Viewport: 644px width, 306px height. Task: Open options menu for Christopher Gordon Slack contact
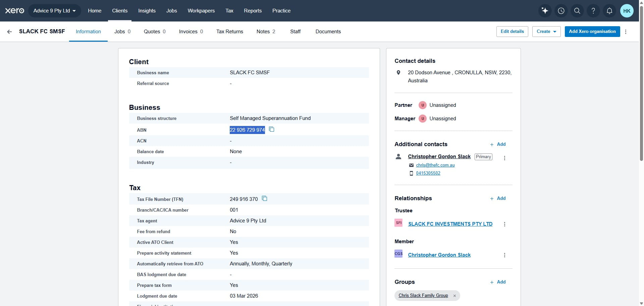pyautogui.click(x=504, y=158)
